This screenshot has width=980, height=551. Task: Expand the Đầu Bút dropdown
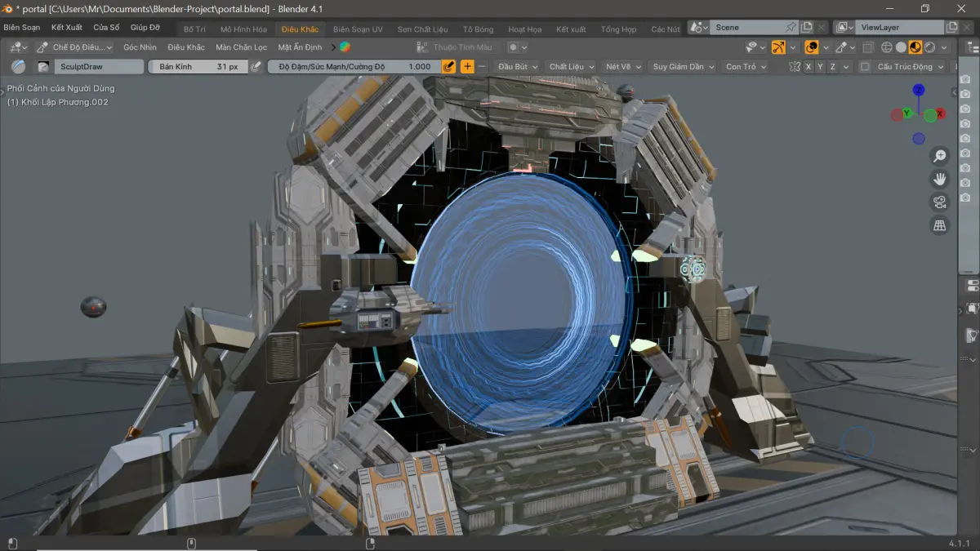518,67
